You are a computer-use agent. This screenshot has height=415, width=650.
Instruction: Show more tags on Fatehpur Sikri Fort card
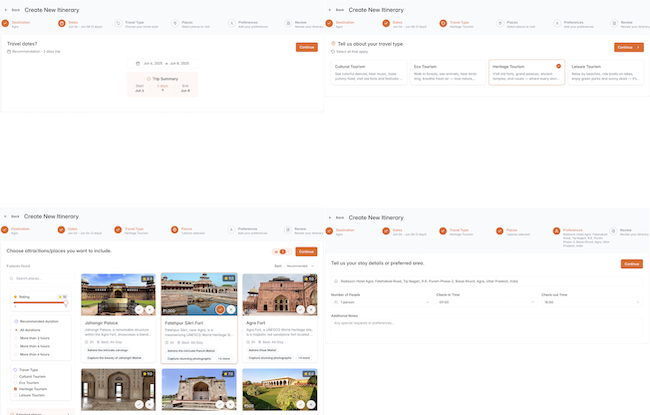(x=224, y=359)
